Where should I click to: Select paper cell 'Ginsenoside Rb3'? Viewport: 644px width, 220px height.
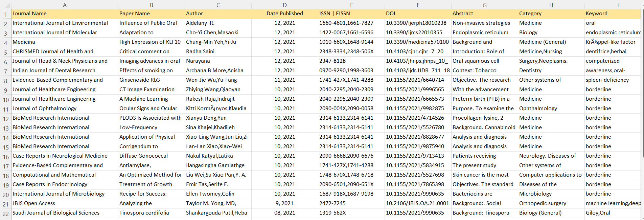152,80
